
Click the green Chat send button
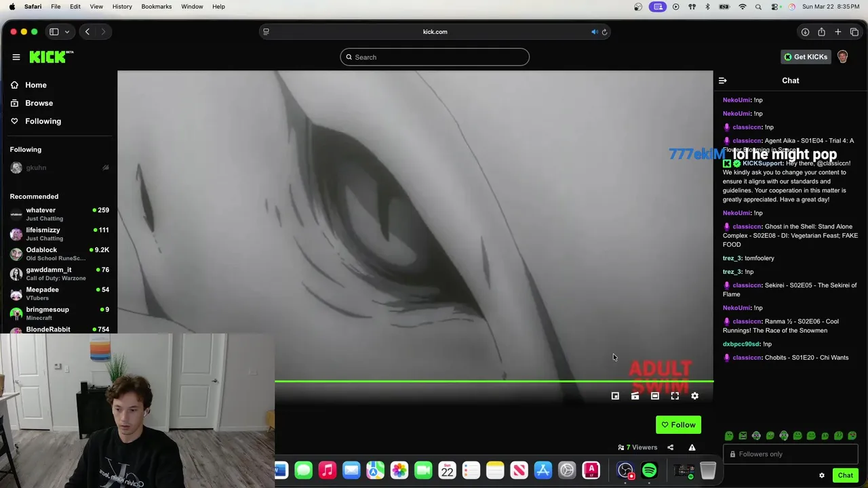pyautogui.click(x=845, y=475)
